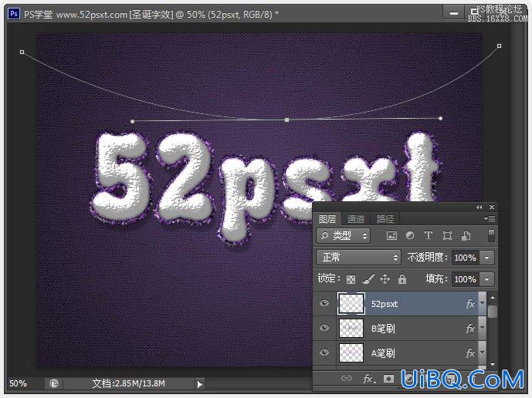Screen dimensions: 532x398
Task: Click the link layers icon at panel bottom
Action: pos(347,378)
